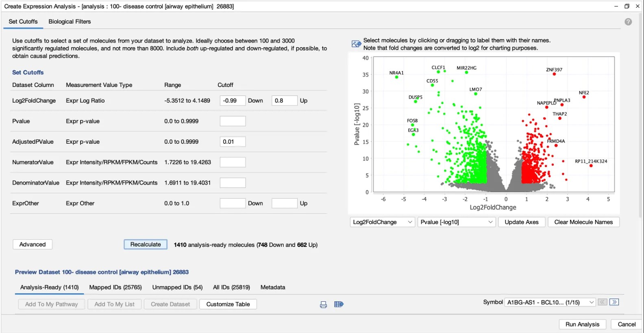
Task: Click the export table data icon
Action: (339, 305)
